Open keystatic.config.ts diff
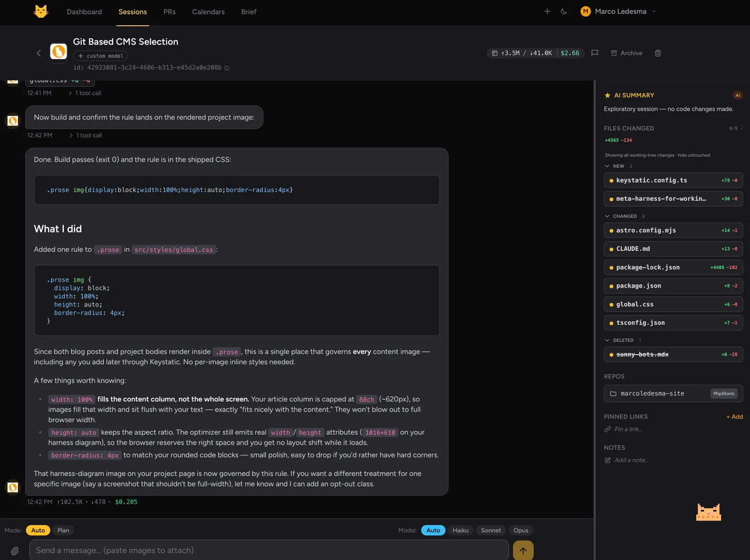Viewport: 750px width, 560px height. tap(673, 181)
